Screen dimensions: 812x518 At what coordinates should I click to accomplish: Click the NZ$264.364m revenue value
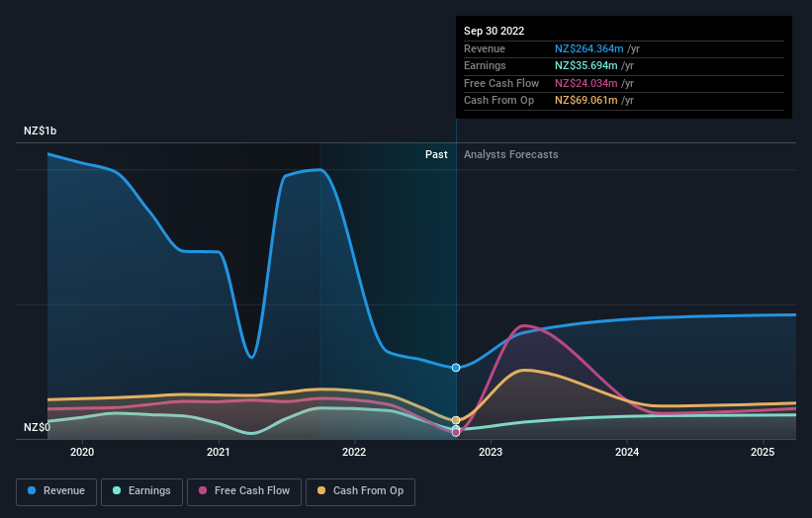589,48
